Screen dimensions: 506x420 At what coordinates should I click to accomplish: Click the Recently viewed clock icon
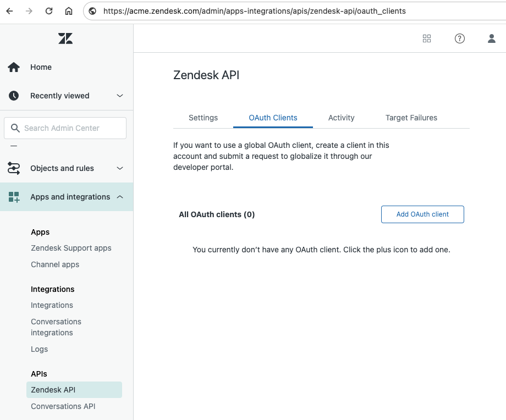coord(14,96)
